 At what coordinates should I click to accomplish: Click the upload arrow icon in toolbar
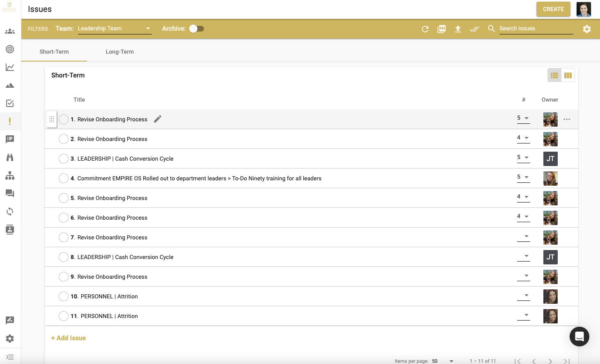(458, 29)
